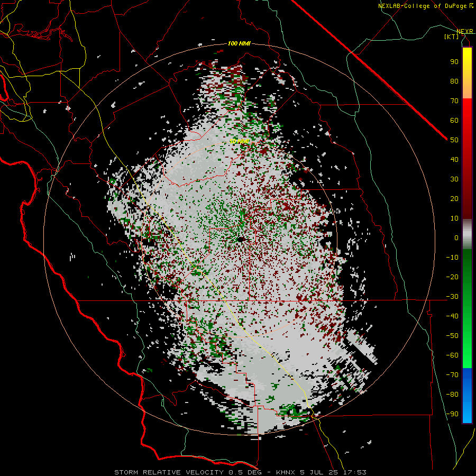This screenshot has width=476, height=476.
Task: Click the -10 value on the velocity scale
Action: pyautogui.click(x=452, y=258)
